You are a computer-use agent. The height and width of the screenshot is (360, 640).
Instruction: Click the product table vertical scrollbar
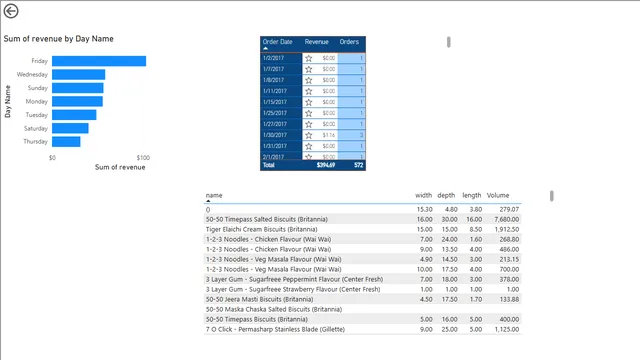click(x=551, y=196)
